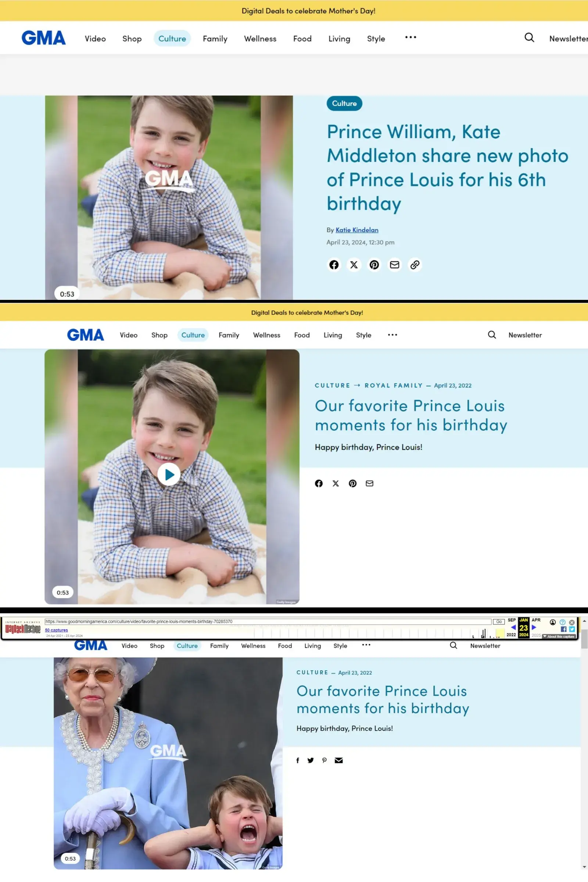Play the Prince Louis video via the round play button
This screenshot has height=882, width=588.
coord(169,474)
